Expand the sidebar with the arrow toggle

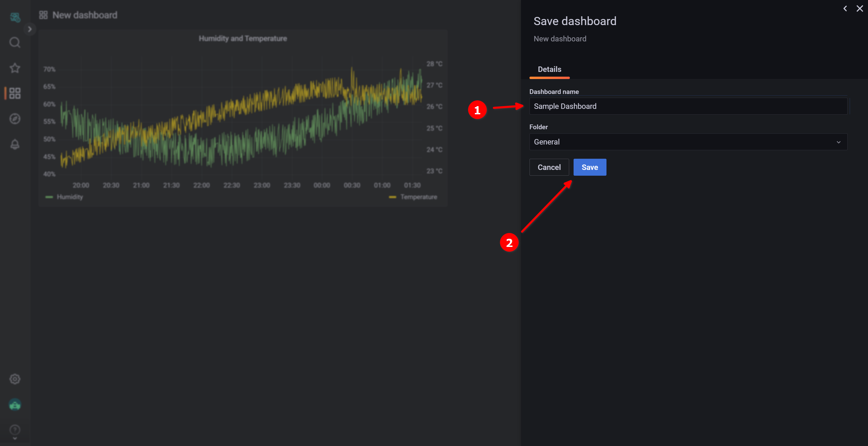click(30, 29)
